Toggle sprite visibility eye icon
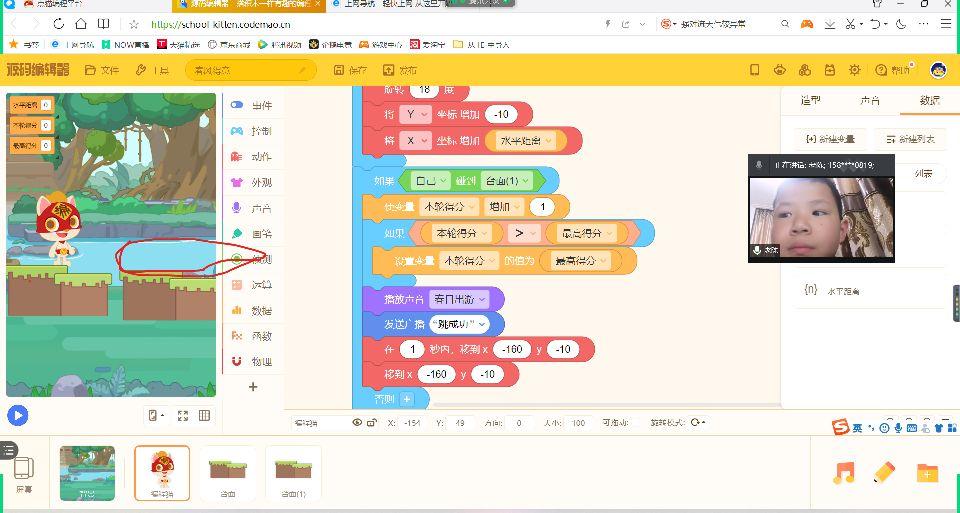The height and width of the screenshot is (513, 960). [x=357, y=422]
